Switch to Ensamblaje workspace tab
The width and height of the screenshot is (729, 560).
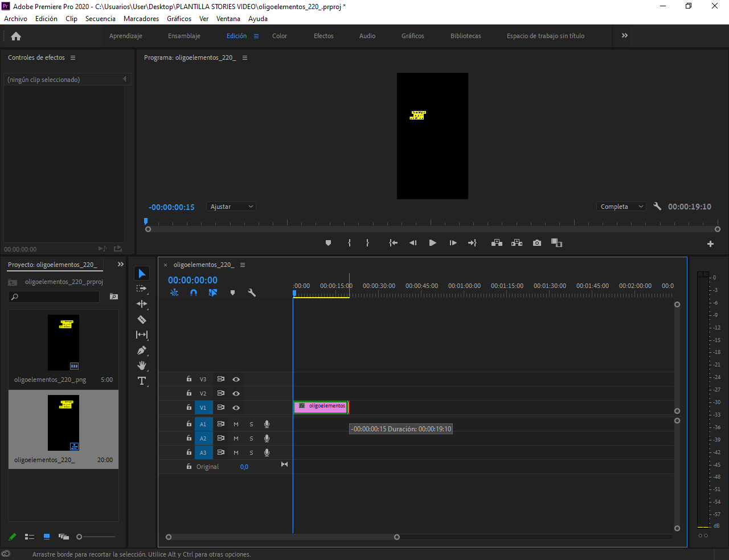click(x=184, y=36)
